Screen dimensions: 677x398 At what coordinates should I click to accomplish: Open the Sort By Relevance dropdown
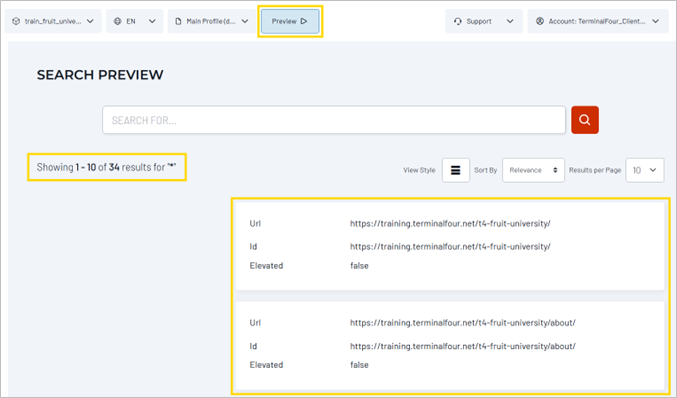coord(533,170)
